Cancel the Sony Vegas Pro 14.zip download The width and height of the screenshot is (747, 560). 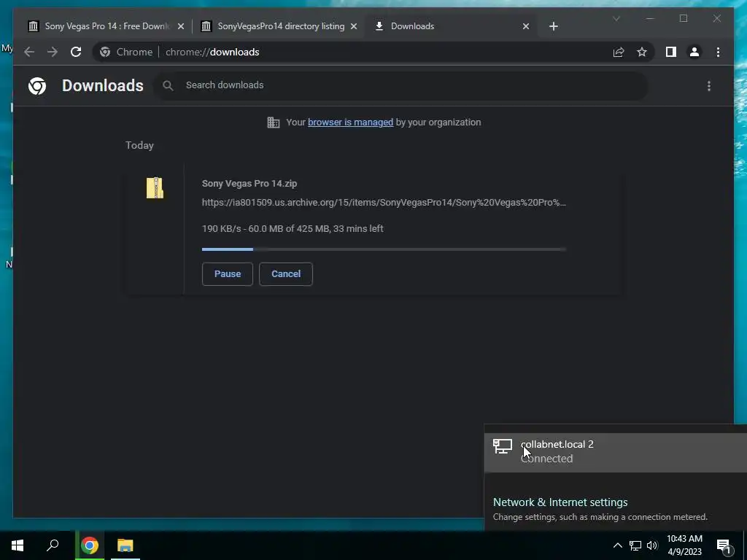(x=286, y=274)
